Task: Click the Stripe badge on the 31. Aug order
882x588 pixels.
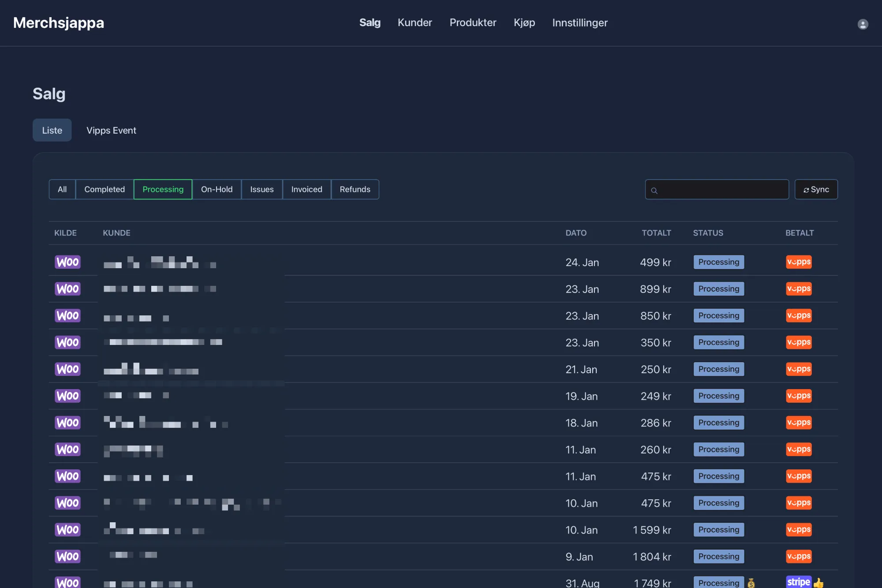Action: (x=798, y=582)
